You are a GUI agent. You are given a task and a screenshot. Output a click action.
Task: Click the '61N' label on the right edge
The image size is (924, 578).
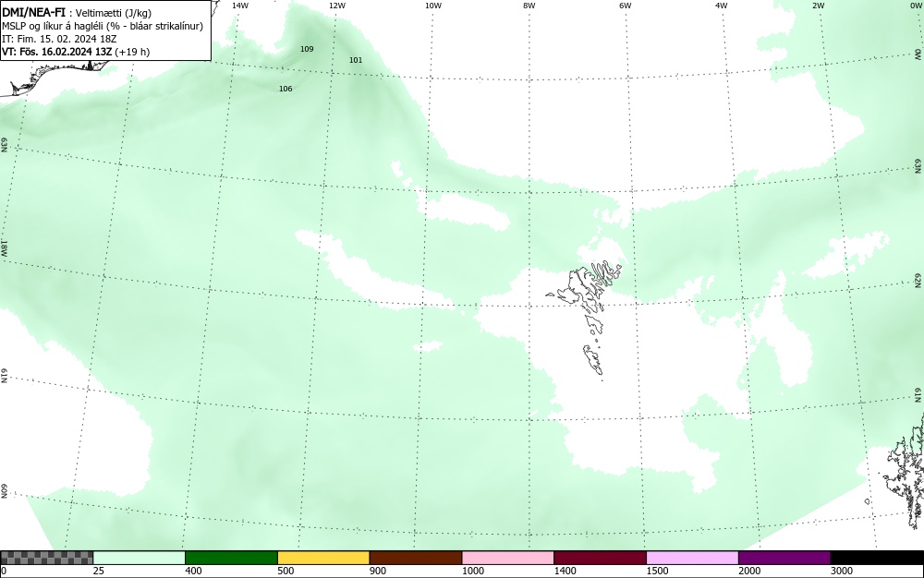[918, 395]
